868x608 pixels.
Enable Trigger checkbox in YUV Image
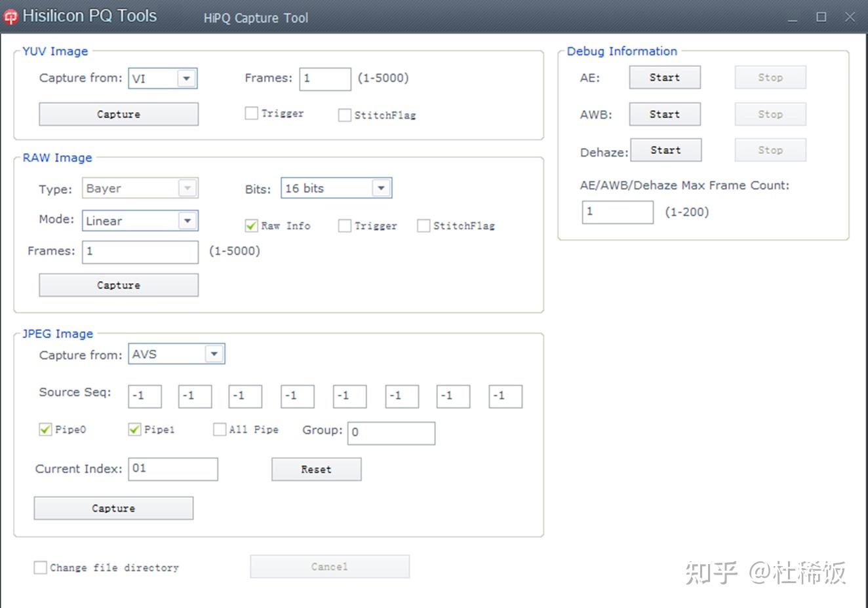[x=251, y=113]
